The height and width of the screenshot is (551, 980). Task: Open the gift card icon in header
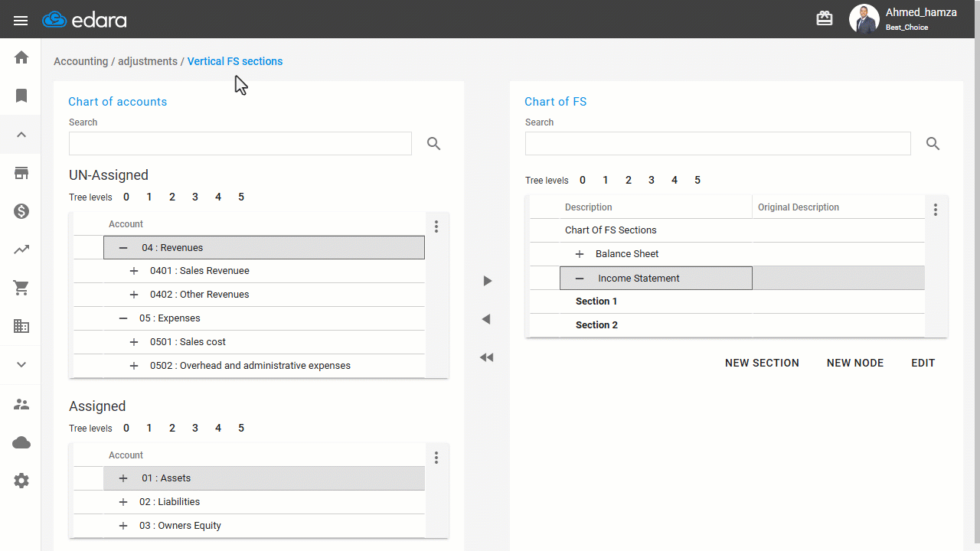(x=825, y=19)
